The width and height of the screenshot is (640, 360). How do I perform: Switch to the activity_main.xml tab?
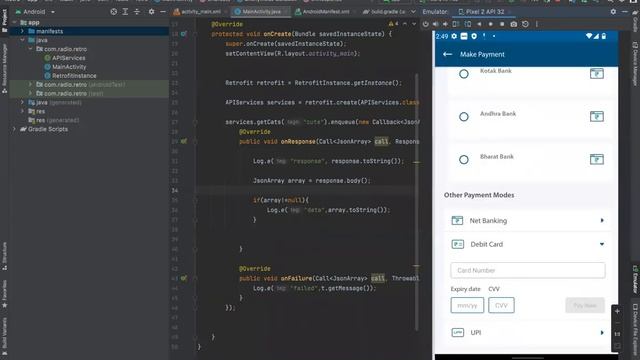[200, 12]
